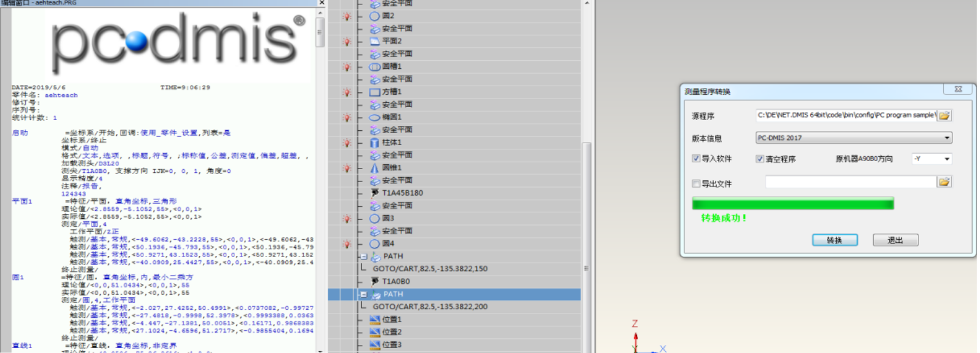Select the T1A45B180 probe tip icon
980x353 pixels.
(x=374, y=193)
